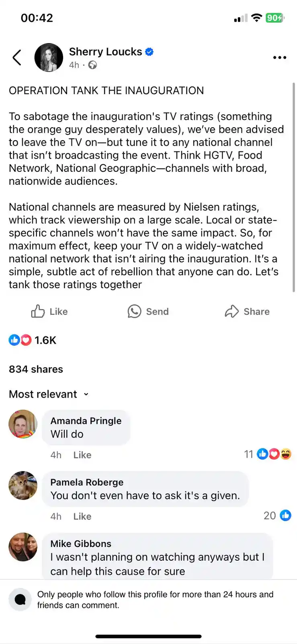View the 834 shares list

point(36,369)
